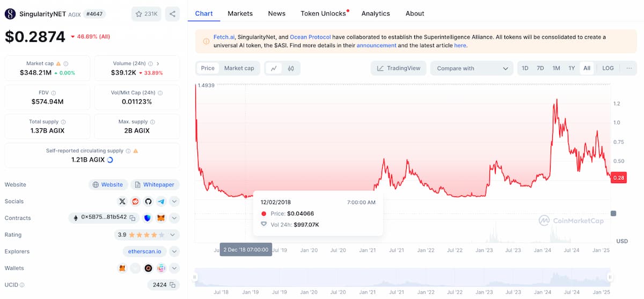Screen dimensions: 644x299
Task: Open the Analytics tab
Action: pos(376,13)
